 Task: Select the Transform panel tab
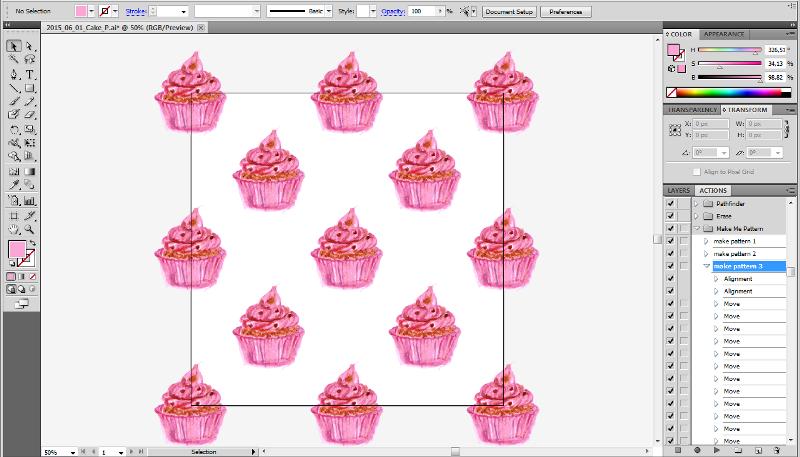(747, 110)
